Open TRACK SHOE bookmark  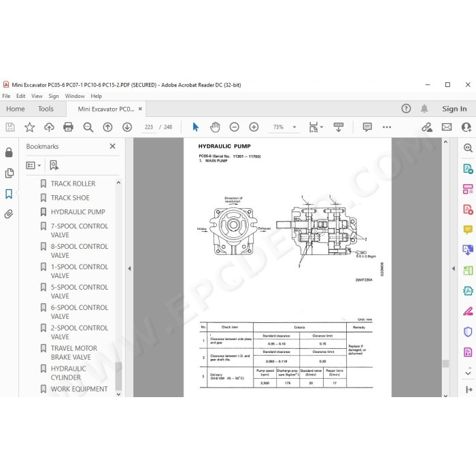pos(70,198)
